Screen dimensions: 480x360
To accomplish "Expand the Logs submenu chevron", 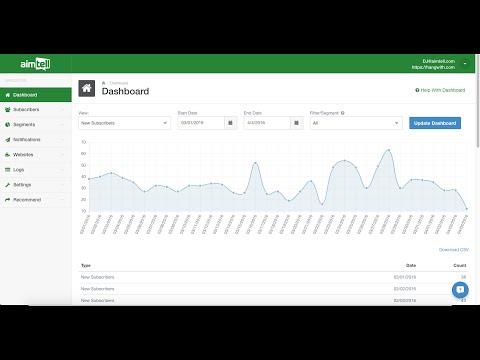I will (62, 170).
